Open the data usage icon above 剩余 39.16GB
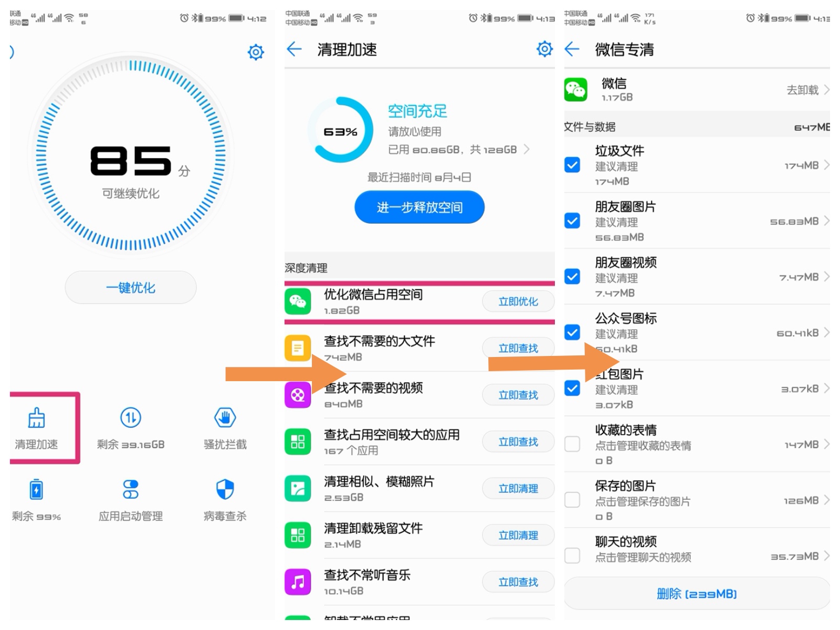Viewport: 840px width, 630px height. pyautogui.click(x=131, y=418)
